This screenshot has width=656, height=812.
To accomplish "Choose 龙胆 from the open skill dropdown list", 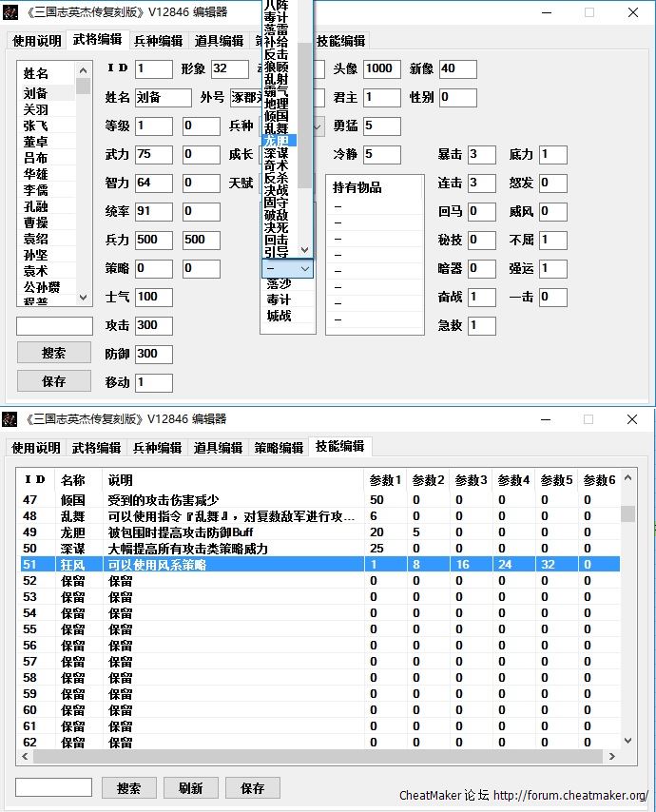I will [x=277, y=141].
